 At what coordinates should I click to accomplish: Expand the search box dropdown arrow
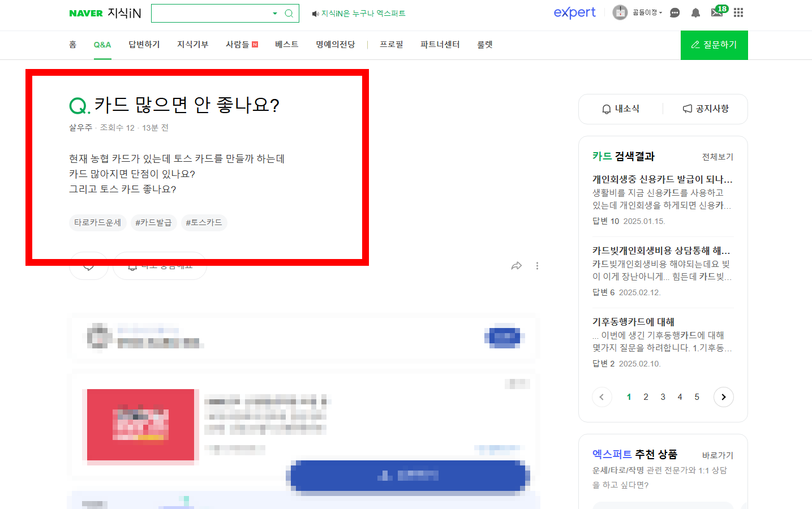point(275,13)
